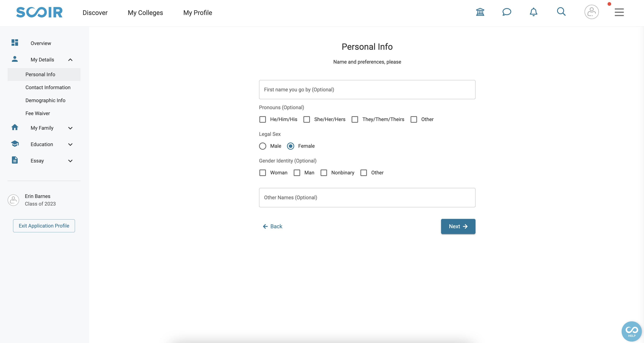Click the Scoir logo

click(x=39, y=12)
